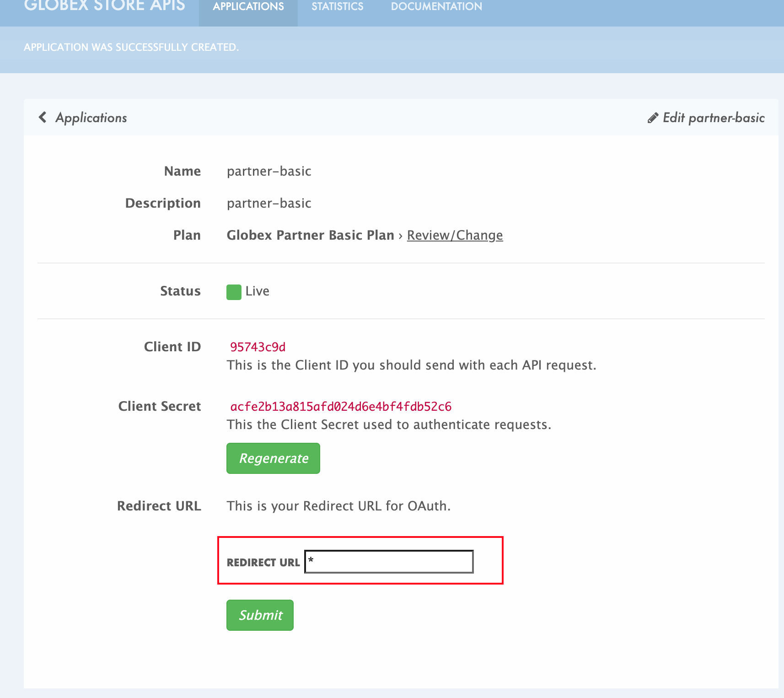Click the REDIRECT URL field label
This screenshot has height=698, width=784.
(x=263, y=563)
